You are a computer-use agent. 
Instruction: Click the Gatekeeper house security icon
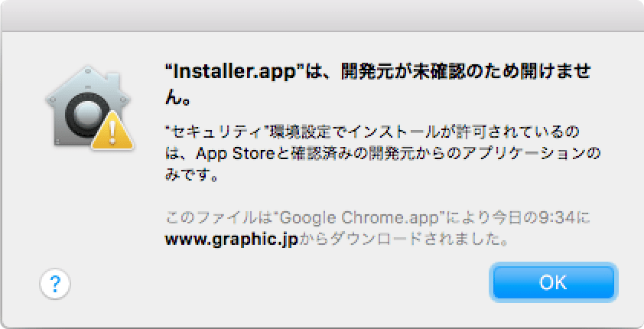coord(86,106)
